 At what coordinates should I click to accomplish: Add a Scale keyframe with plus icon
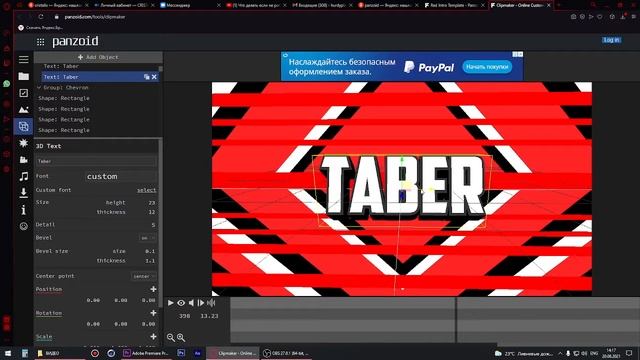coord(153,336)
